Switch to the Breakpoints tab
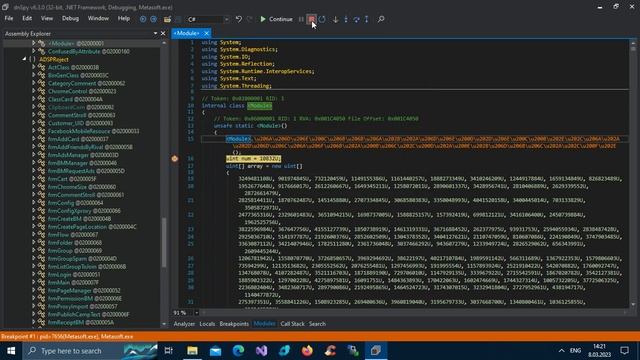This screenshot has height=360, width=640. [234, 324]
